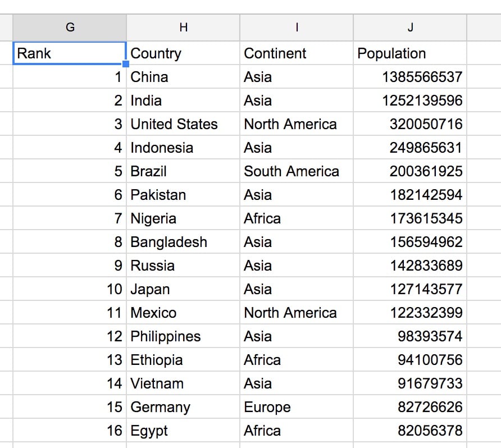Select the Ethiopia cell
This screenshot has height=448, width=501.
[x=183, y=360]
